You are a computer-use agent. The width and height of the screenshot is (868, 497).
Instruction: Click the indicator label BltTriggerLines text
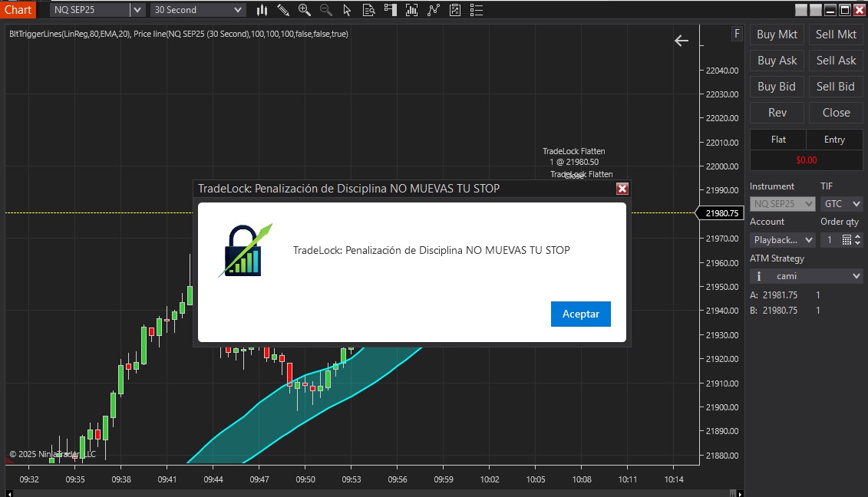pos(178,34)
